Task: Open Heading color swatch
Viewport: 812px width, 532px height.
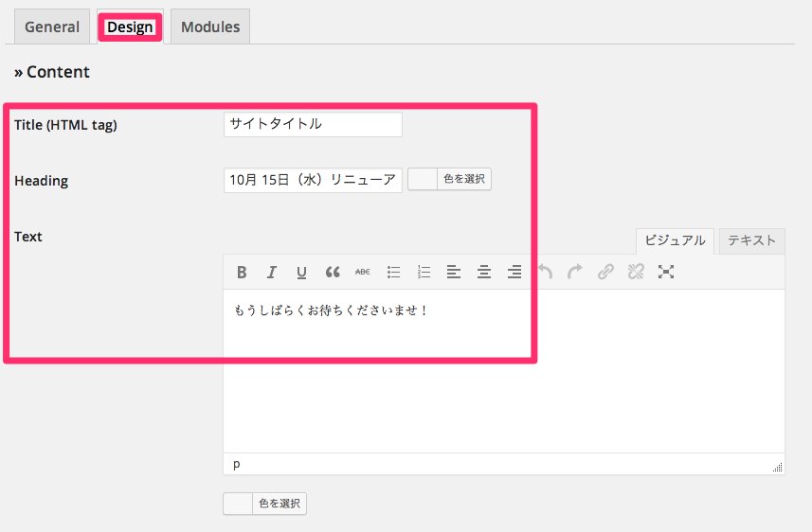Action: pyautogui.click(x=423, y=179)
